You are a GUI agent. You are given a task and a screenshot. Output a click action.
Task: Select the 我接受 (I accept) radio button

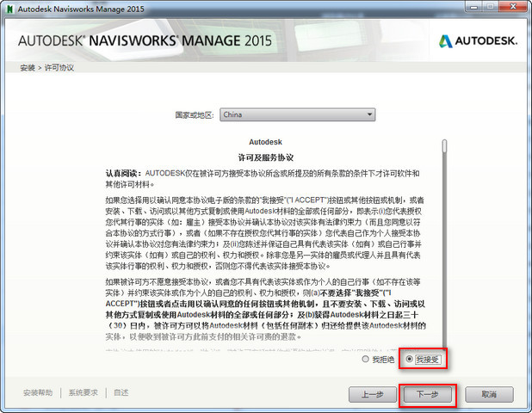coord(409,359)
